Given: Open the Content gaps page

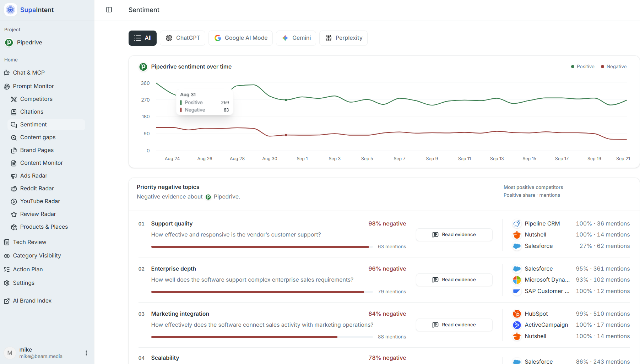Looking at the screenshot, I should (x=46, y=137).
